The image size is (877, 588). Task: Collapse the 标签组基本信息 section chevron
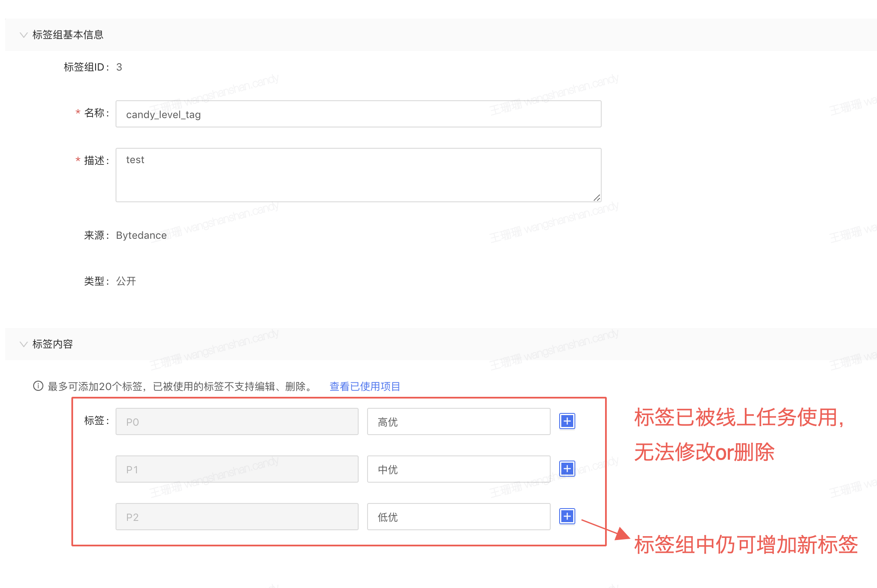click(24, 35)
